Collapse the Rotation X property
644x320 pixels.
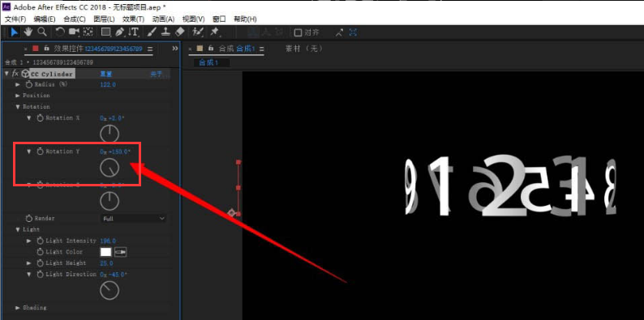click(28, 118)
